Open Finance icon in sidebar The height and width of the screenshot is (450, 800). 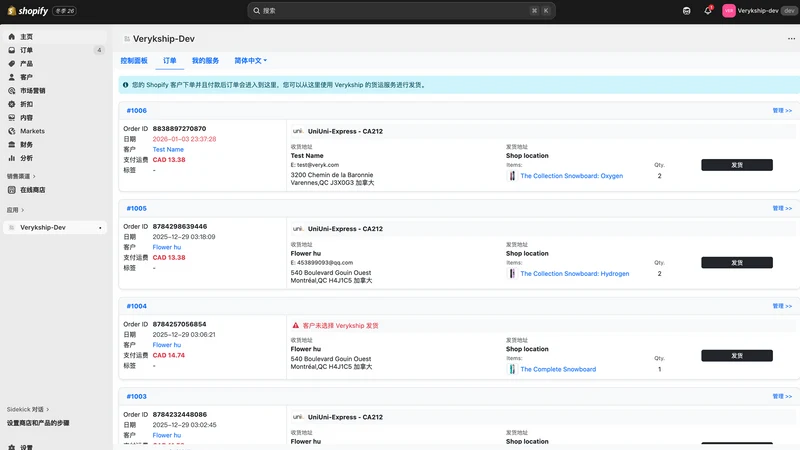click(12, 144)
